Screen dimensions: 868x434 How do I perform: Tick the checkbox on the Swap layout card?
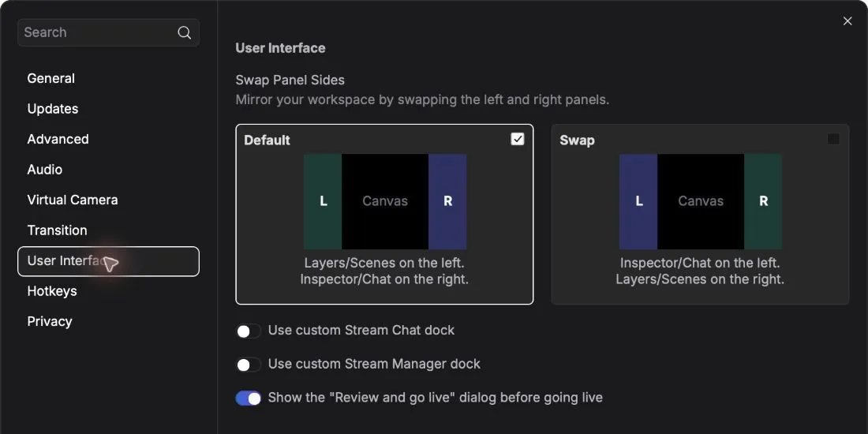(833, 139)
